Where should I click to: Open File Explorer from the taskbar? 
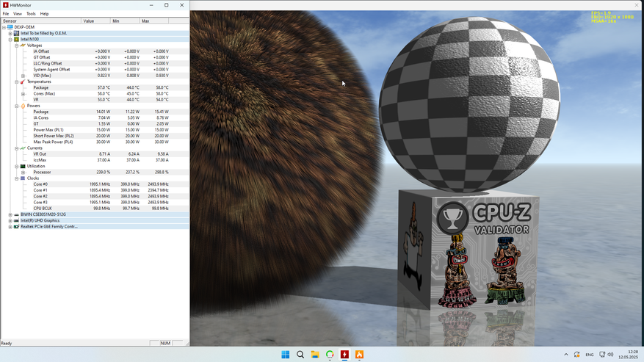[315, 354]
